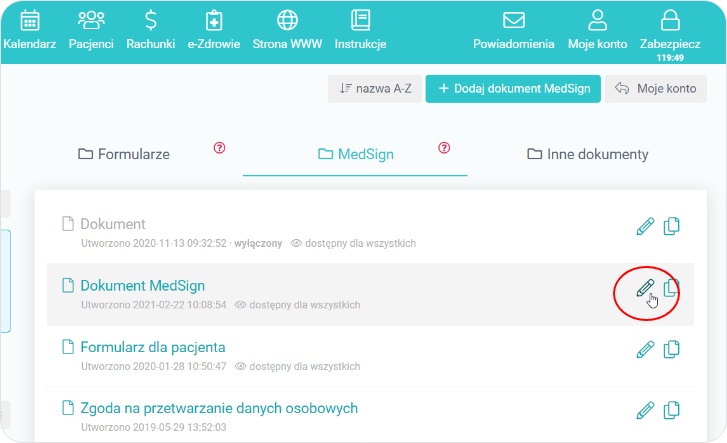This screenshot has width=727, height=443.
Task: Go to Pacjenci patients list
Action: click(91, 31)
